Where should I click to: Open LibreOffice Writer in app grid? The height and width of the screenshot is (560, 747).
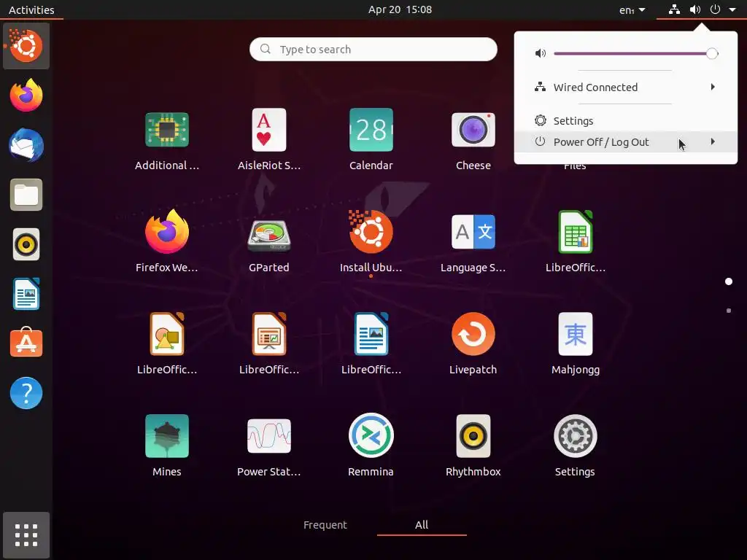(371, 334)
